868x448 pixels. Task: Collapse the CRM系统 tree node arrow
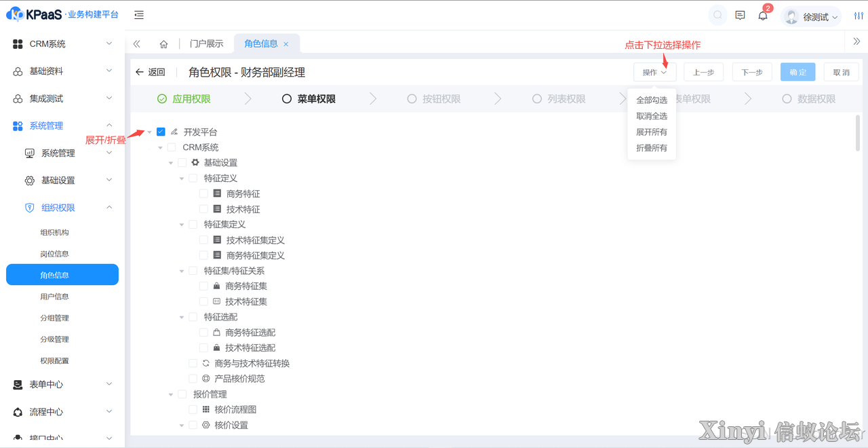[161, 147]
